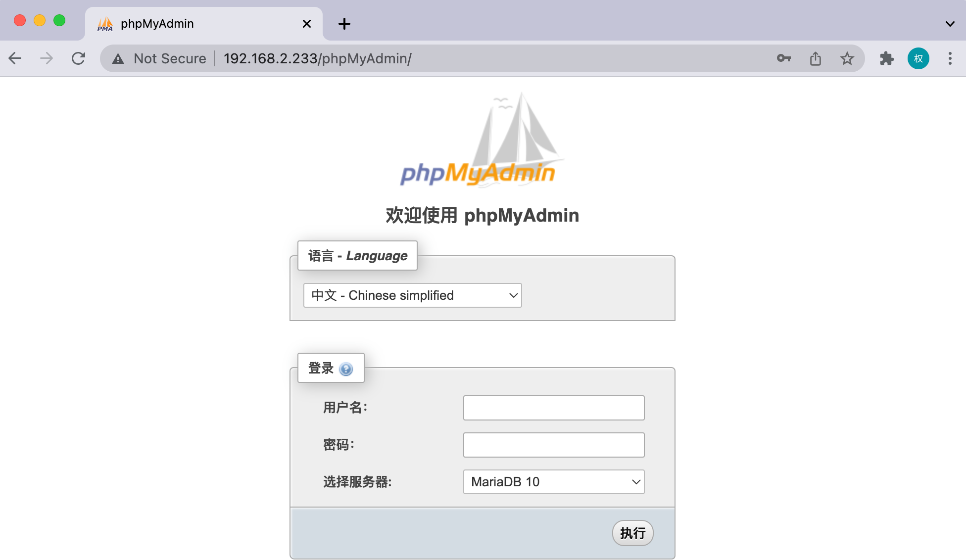The height and width of the screenshot is (560, 966).
Task: Open the browser extensions puzzle icon
Action: [x=886, y=58]
